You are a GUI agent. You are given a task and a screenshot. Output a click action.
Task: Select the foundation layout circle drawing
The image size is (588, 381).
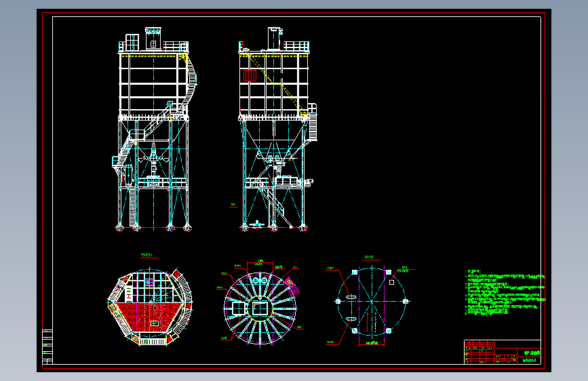372,301
